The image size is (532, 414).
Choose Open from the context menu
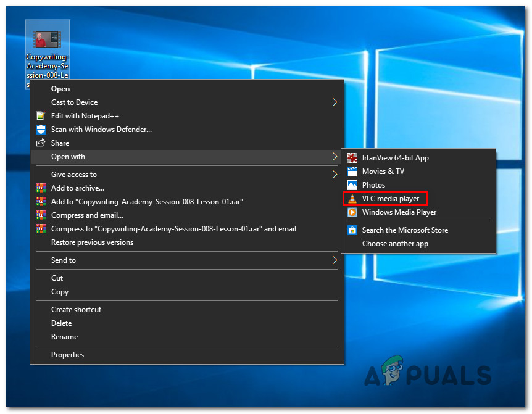[x=187, y=88]
